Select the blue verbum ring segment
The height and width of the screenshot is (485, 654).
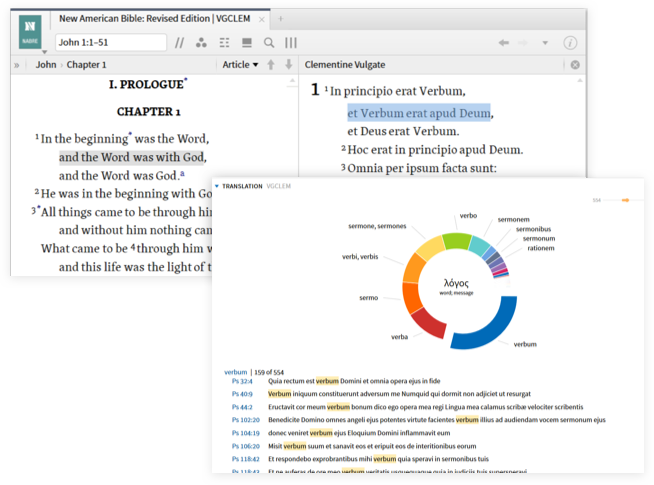point(492,329)
